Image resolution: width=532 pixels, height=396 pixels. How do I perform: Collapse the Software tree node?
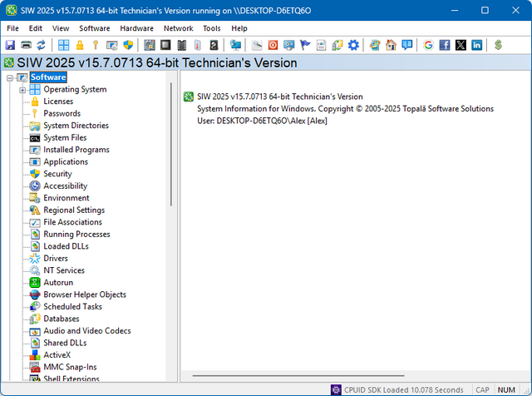coord(10,77)
